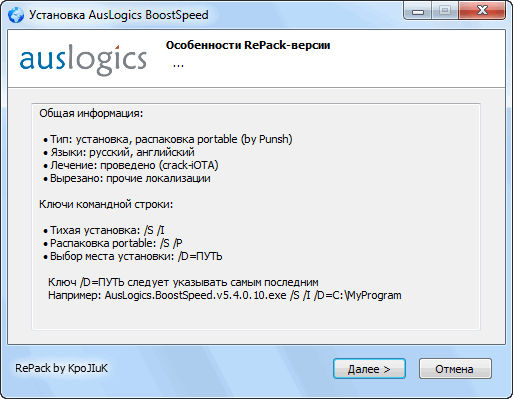
Task: Click the Далее > button
Action: coord(369,369)
